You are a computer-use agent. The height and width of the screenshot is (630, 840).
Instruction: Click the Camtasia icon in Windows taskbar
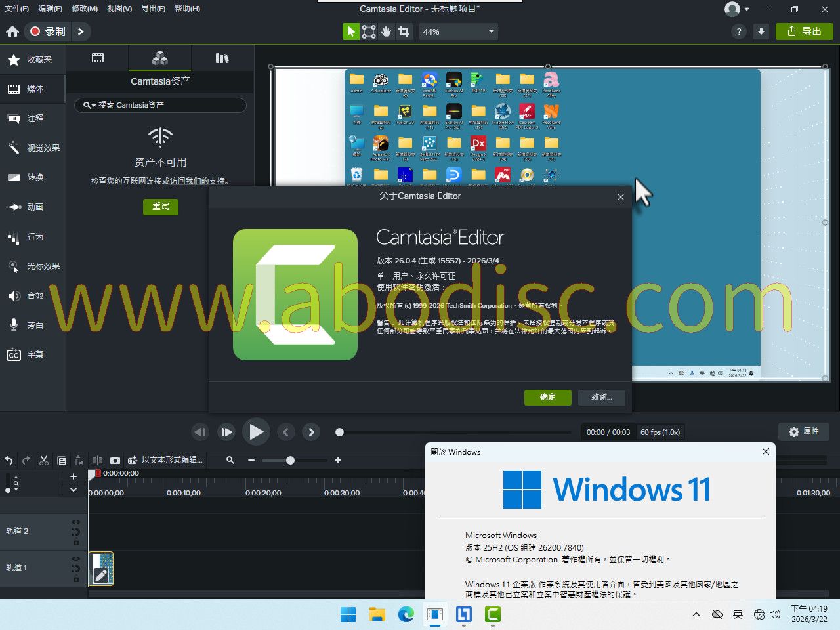click(x=492, y=614)
